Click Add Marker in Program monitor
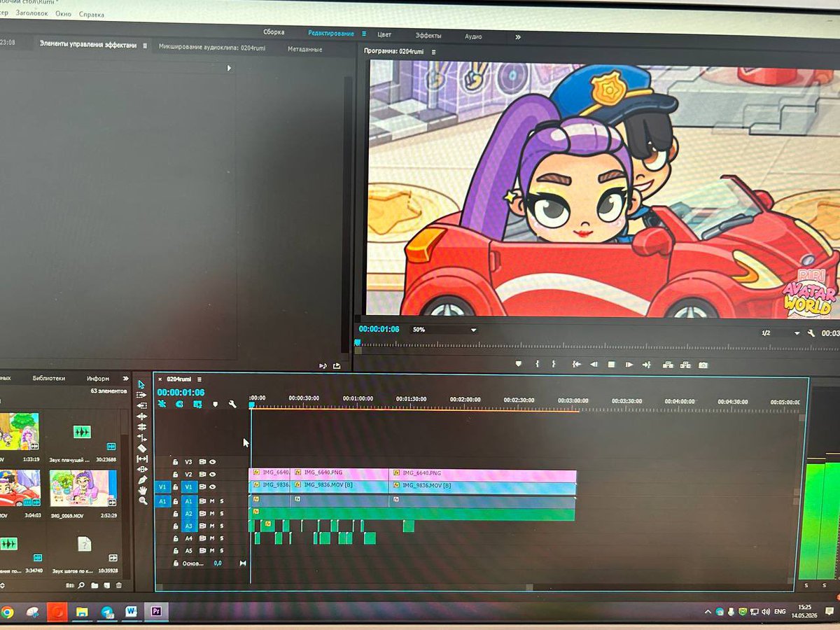Viewport: 840px width, 630px height. 519,364
